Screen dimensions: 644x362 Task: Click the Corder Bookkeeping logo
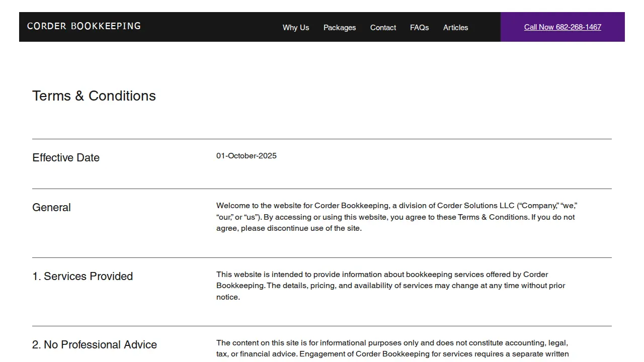(x=84, y=26)
